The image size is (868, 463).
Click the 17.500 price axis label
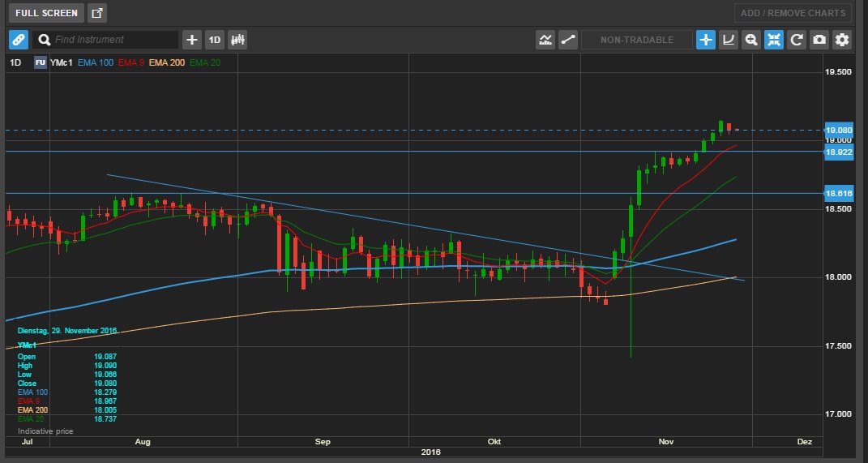point(839,346)
